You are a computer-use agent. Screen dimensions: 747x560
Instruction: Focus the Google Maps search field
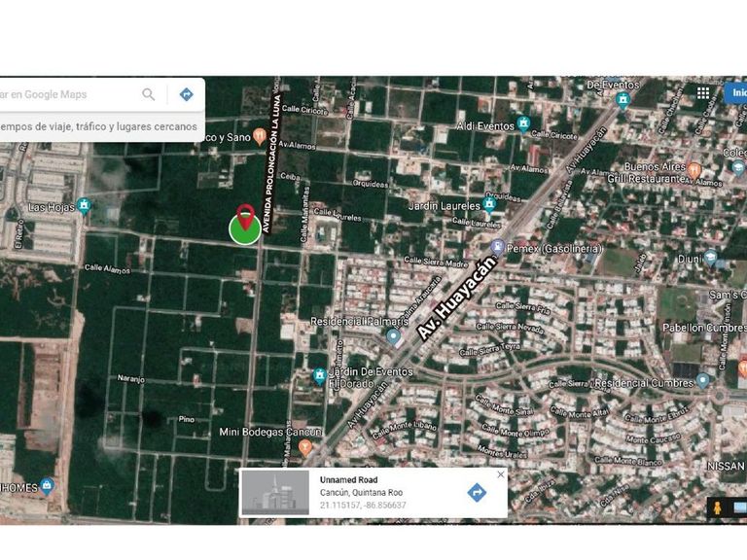pos(68,94)
